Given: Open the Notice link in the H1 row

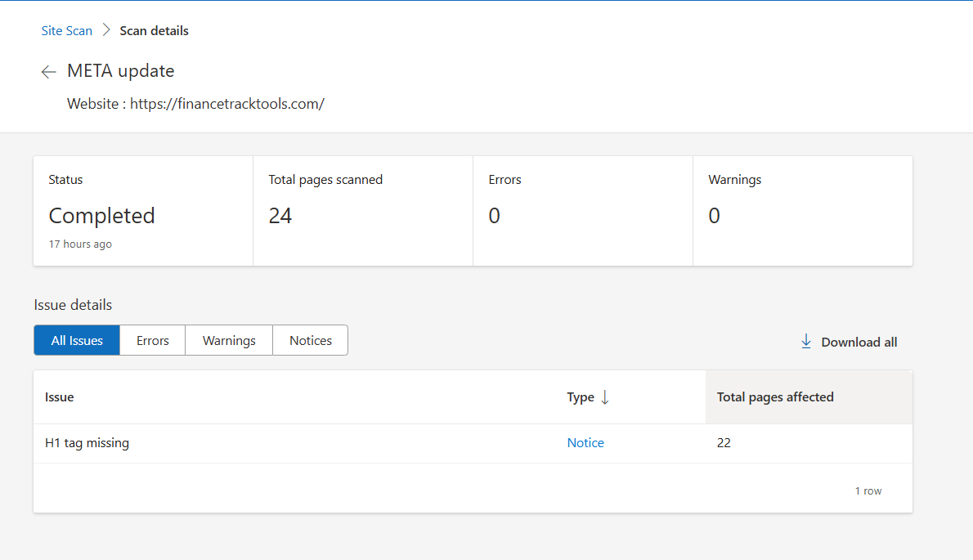Looking at the screenshot, I should tap(585, 443).
